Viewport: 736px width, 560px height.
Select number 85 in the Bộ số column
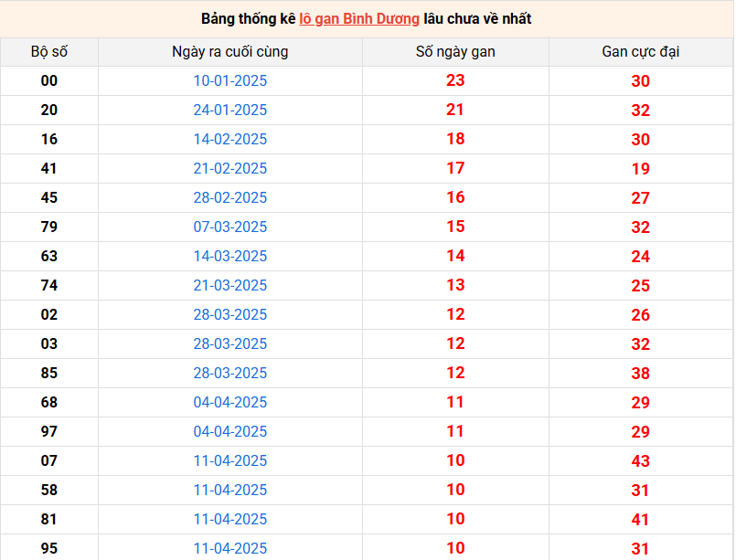(49, 374)
